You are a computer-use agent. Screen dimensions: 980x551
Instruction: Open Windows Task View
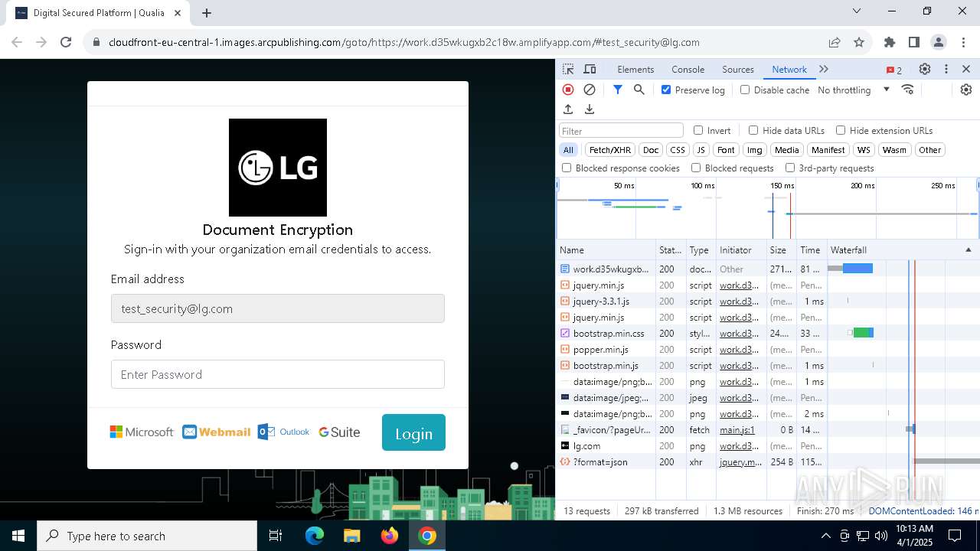[276, 536]
